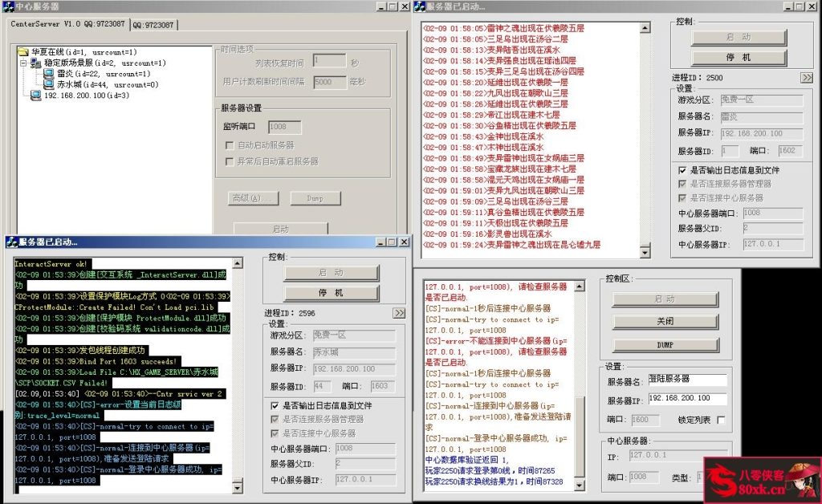The height and width of the screenshot is (504, 822).
Task: Click the 关闭 button in login server window
Action: tap(665, 321)
